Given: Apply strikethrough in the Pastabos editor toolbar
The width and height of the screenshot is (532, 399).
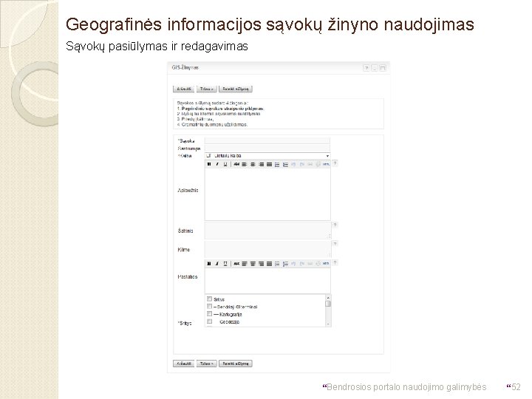Looking at the screenshot, I should point(236,264).
